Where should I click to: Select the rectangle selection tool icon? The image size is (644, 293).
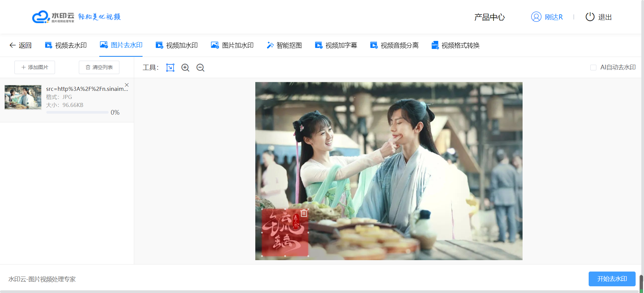(170, 68)
